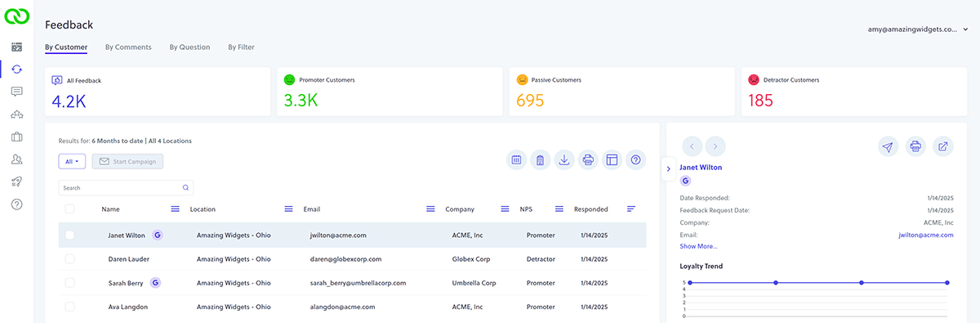Viewport: 980px width, 323px height.
Task: Open the Responded column sort menu
Action: pos(631,209)
